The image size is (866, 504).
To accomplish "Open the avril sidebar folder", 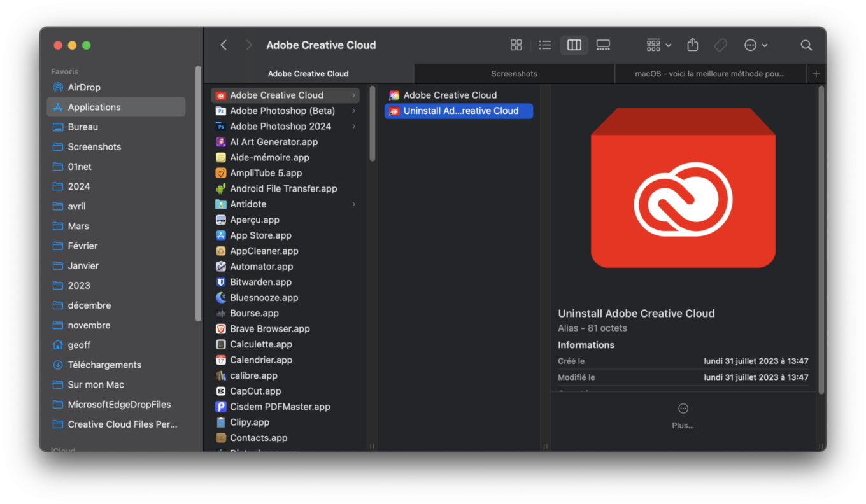I will 116,206.
